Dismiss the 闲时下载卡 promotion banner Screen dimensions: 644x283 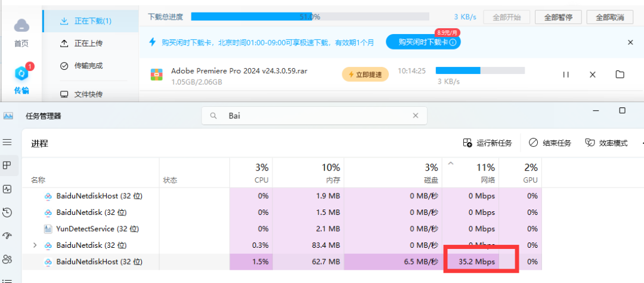(x=630, y=42)
